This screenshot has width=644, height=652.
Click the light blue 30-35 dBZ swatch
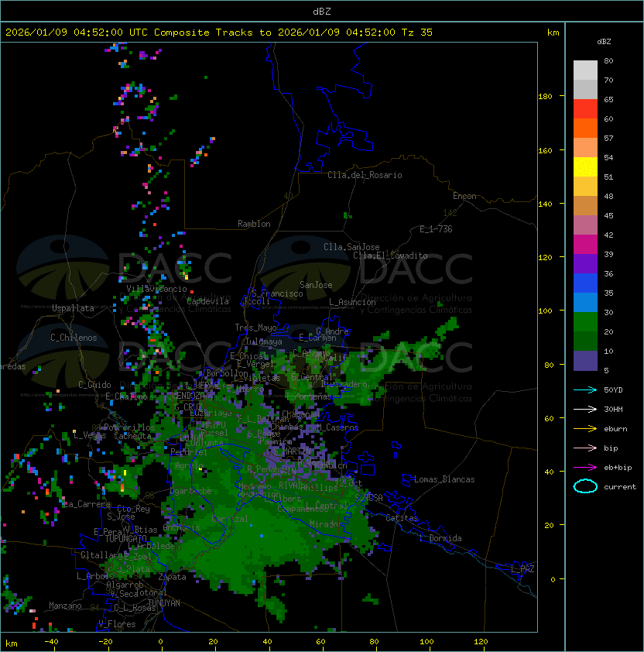pyautogui.click(x=585, y=302)
